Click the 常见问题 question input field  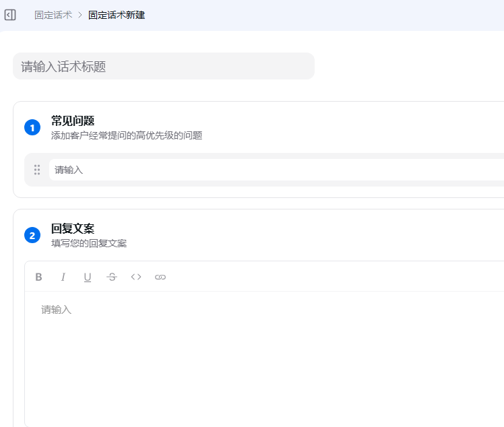coord(276,170)
